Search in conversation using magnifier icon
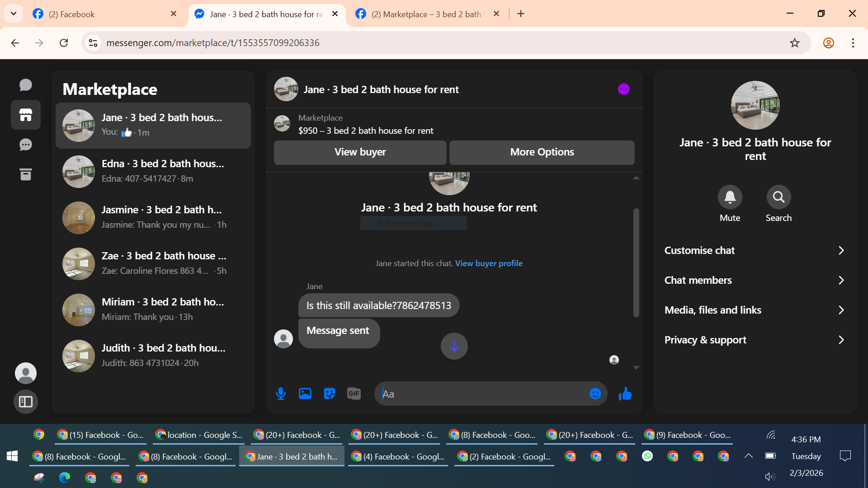Screen dimensions: 868x488 778,197
